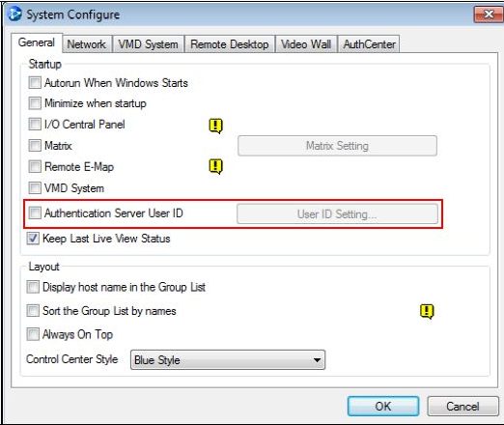The width and height of the screenshot is (504, 425).
Task: Dismiss the dialog with Cancel
Action: (x=462, y=406)
